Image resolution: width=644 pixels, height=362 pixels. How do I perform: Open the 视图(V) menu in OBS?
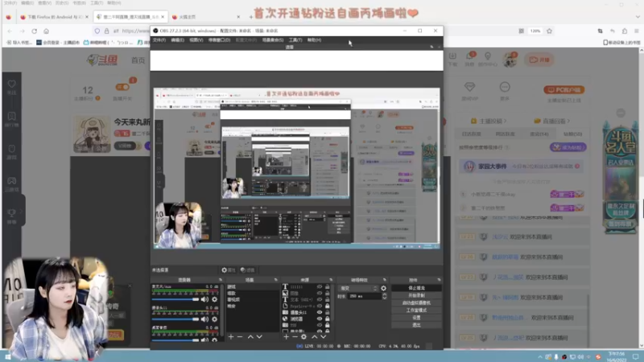(196, 39)
